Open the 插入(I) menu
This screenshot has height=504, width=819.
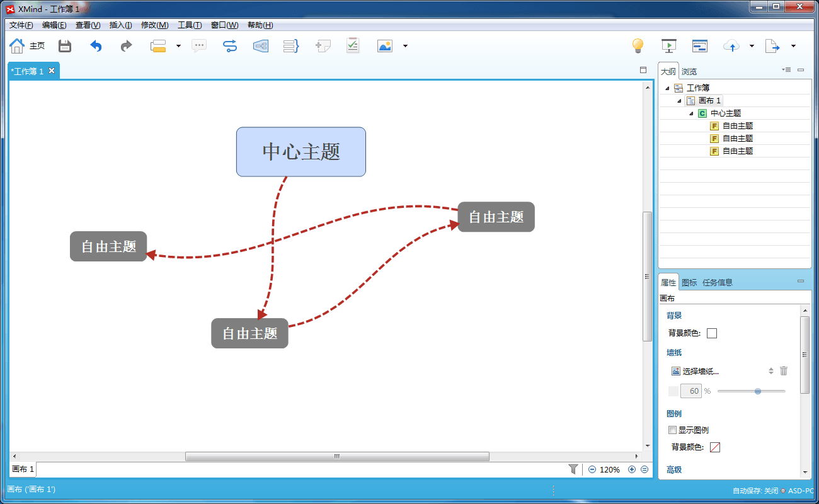click(120, 25)
